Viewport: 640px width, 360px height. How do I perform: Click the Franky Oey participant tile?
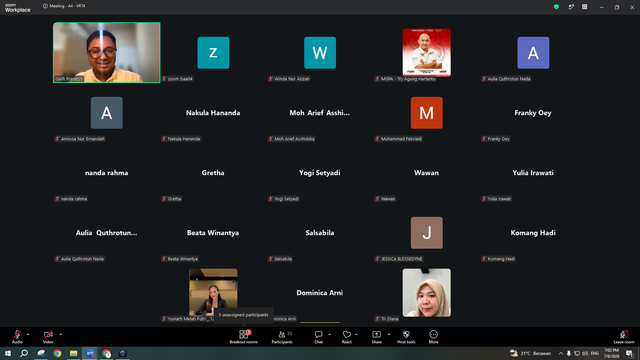(x=533, y=113)
